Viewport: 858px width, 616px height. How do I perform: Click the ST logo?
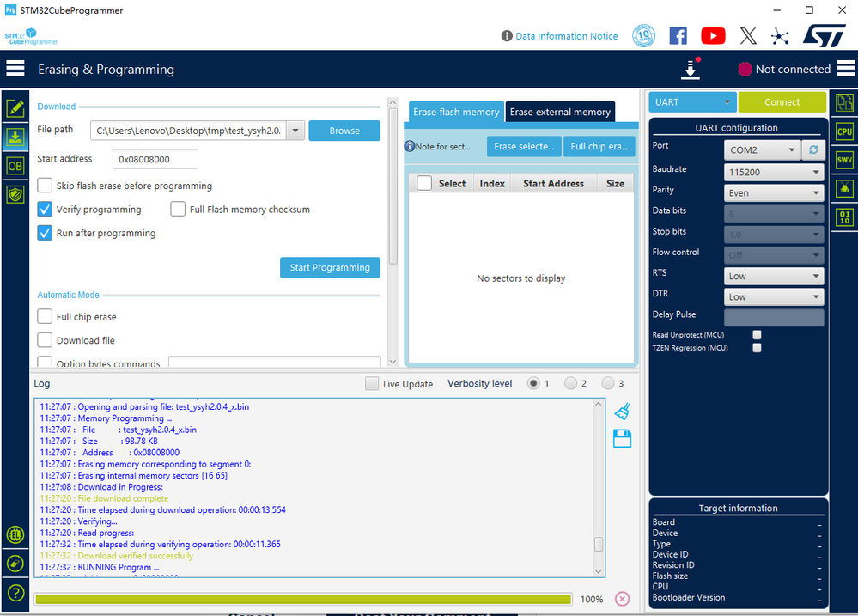coord(825,35)
